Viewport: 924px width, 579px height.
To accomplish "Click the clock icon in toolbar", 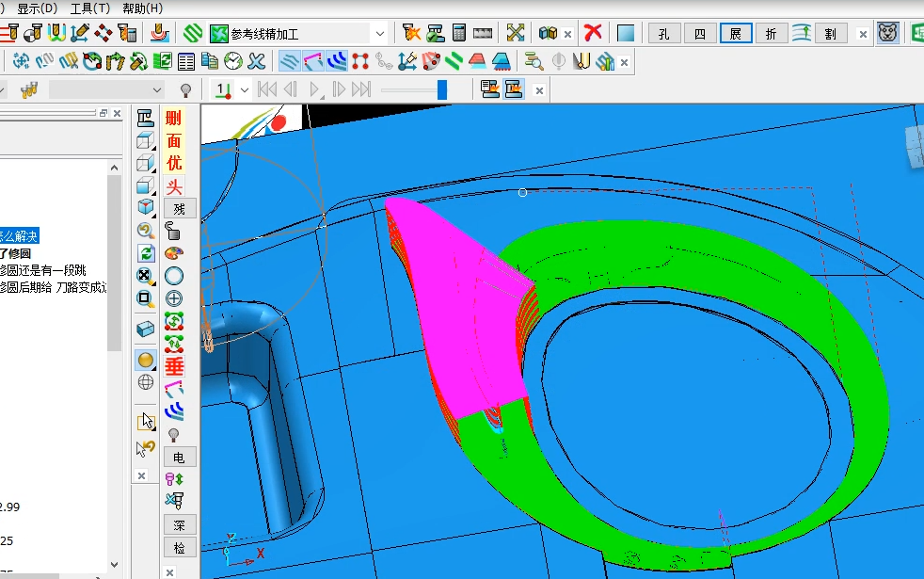I will tap(233, 61).
